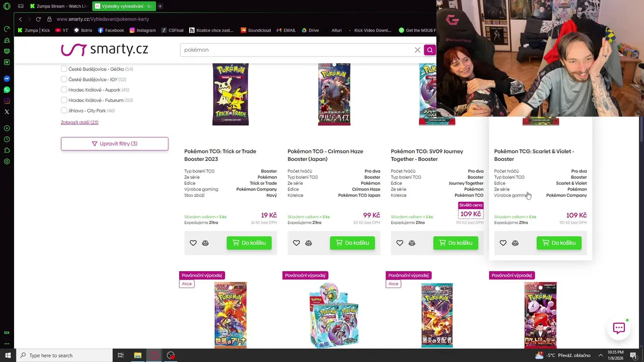Expand more stores via Zobrazit další (23)
The width and height of the screenshot is (644, 362).
point(79,122)
